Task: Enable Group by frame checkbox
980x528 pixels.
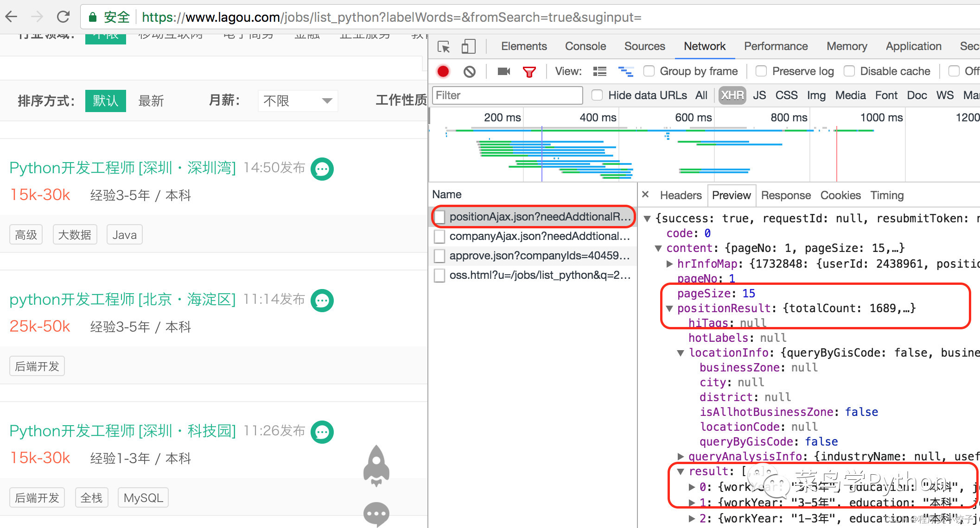Action: pyautogui.click(x=649, y=71)
